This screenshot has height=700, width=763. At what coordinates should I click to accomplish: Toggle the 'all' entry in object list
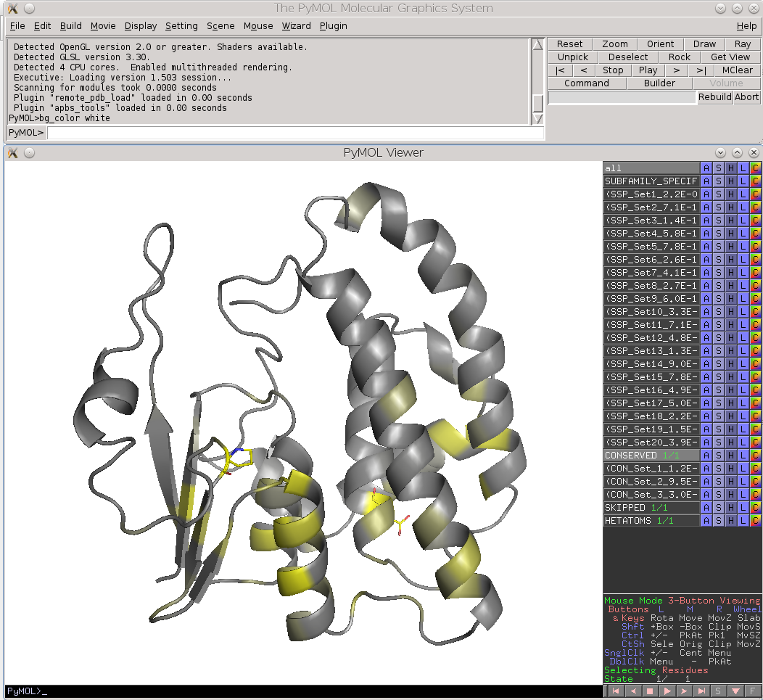(x=651, y=168)
